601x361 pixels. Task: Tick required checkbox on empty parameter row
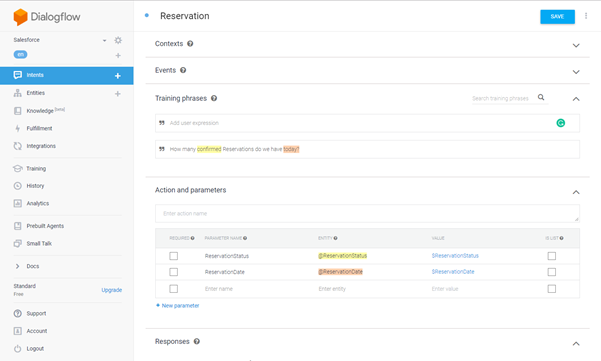[174, 289]
